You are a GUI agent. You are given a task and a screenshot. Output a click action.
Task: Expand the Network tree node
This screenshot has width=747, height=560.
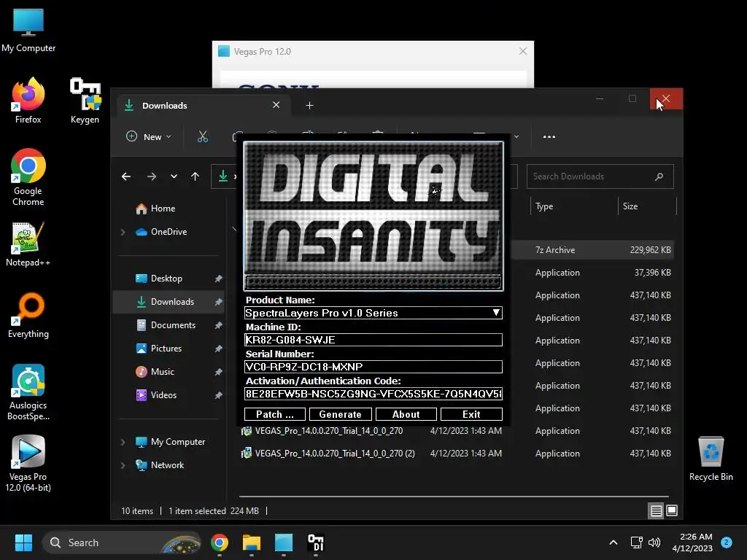[123, 465]
